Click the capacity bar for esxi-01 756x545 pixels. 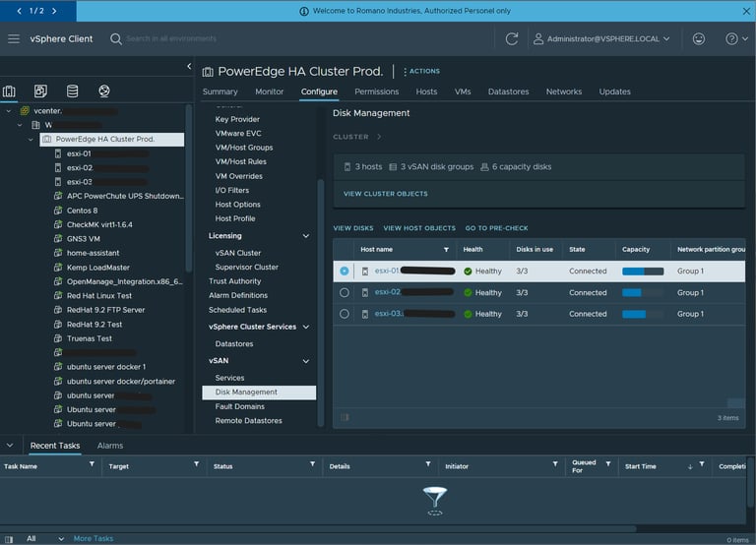pyautogui.click(x=642, y=271)
